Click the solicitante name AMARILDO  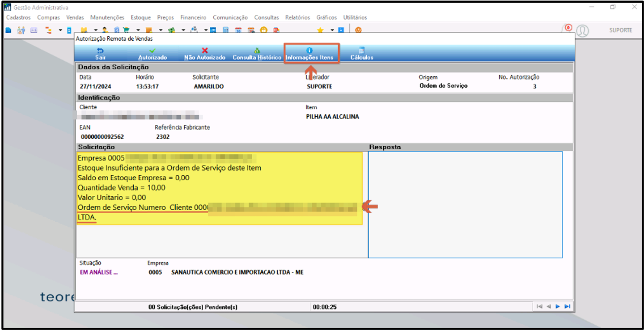208,86
